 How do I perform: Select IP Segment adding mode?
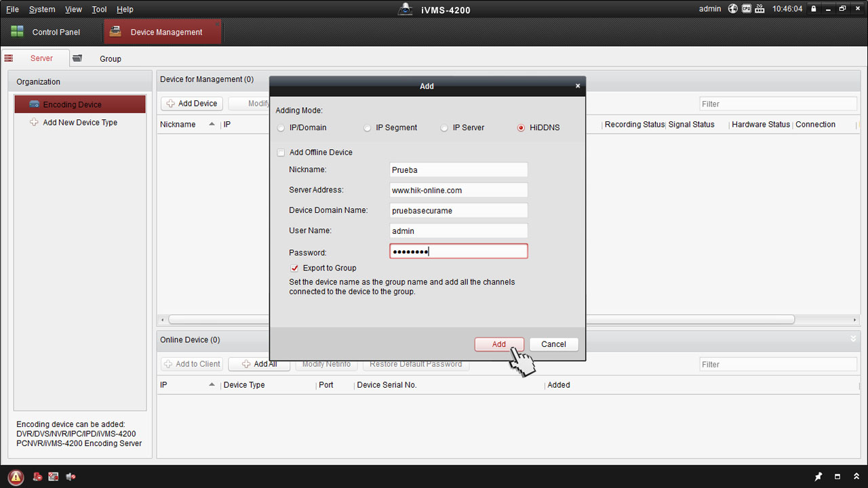(368, 128)
